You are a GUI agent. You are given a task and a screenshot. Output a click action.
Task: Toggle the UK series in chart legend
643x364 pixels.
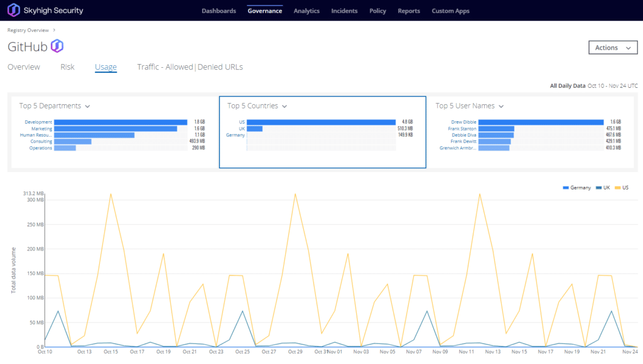[x=603, y=188]
